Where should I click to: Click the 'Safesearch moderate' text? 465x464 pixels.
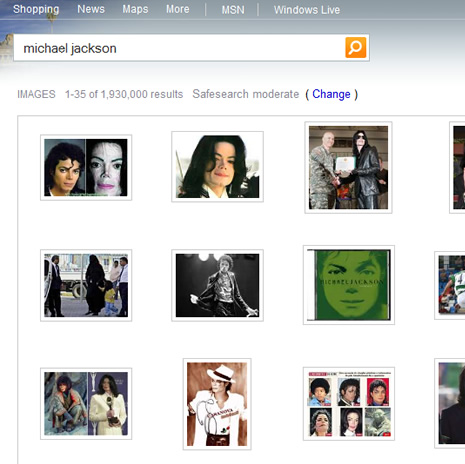pos(246,94)
